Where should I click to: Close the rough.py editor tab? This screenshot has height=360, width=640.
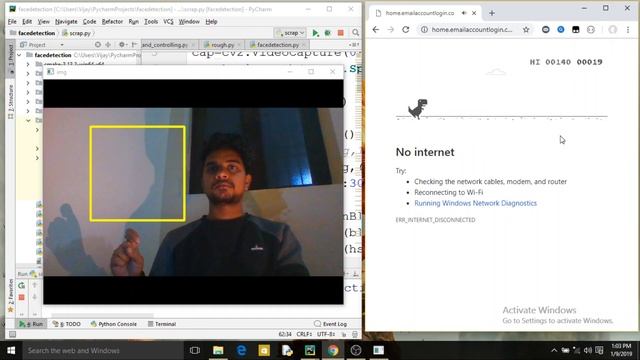[x=239, y=45]
